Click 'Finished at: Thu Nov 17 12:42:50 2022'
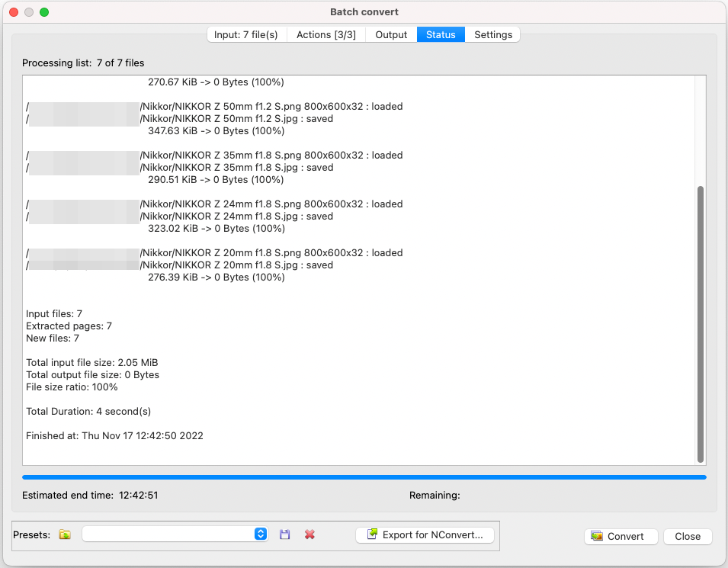 coord(114,435)
